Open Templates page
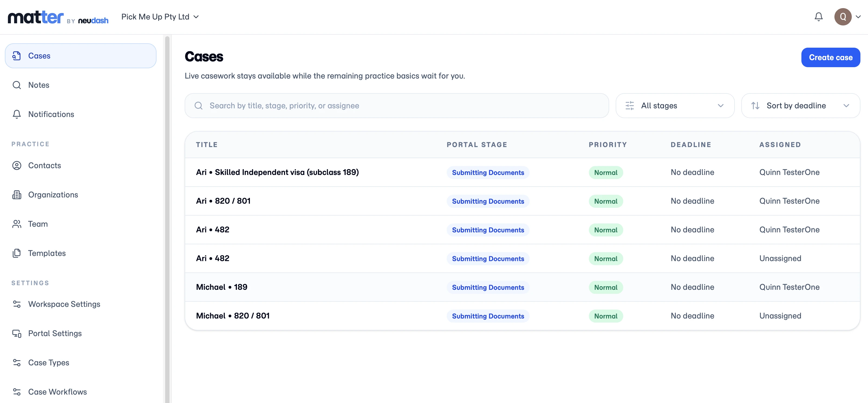The height and width of the screenshot is (403, 868). click(80, 253)
